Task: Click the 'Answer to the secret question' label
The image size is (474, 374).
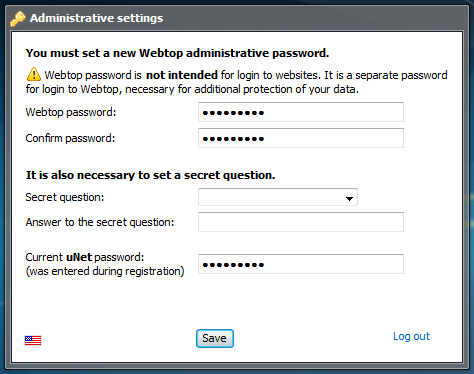Action: point(100,222)
